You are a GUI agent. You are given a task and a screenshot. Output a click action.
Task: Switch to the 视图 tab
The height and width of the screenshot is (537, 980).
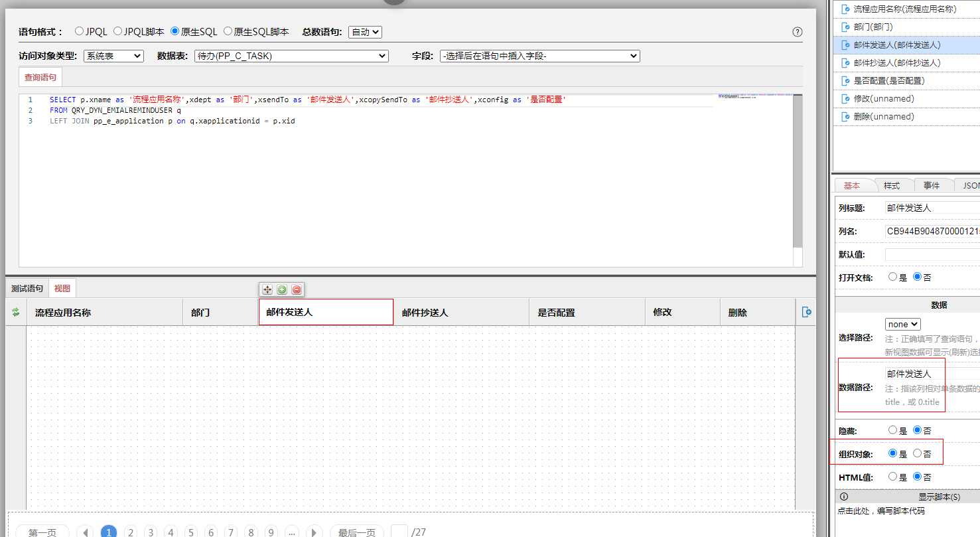click(x=62, y=288)
